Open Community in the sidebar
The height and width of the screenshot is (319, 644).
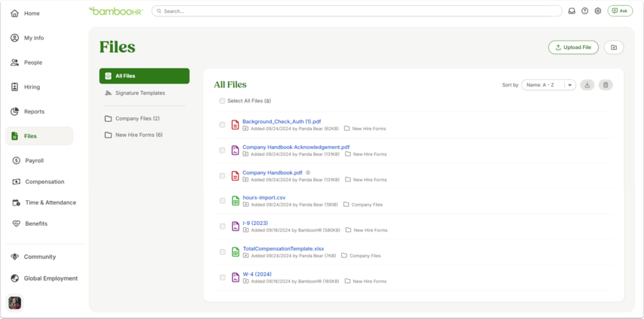[x=33, y=257]
